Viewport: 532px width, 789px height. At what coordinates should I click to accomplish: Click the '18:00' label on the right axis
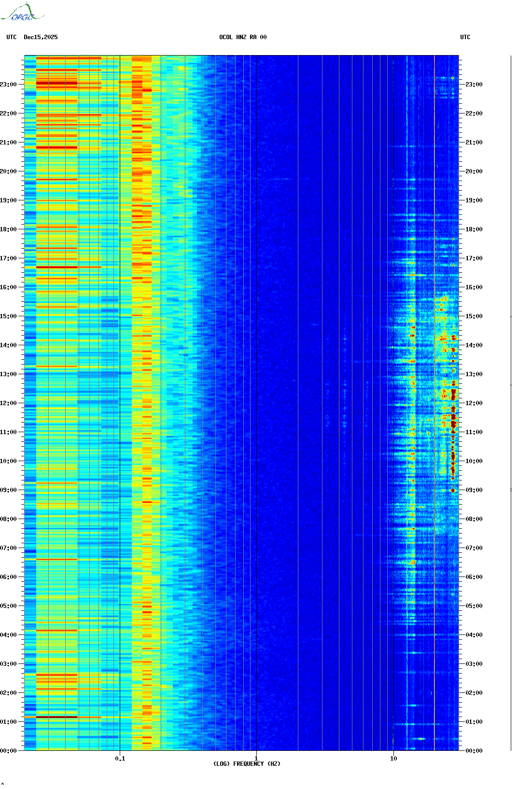474,229
